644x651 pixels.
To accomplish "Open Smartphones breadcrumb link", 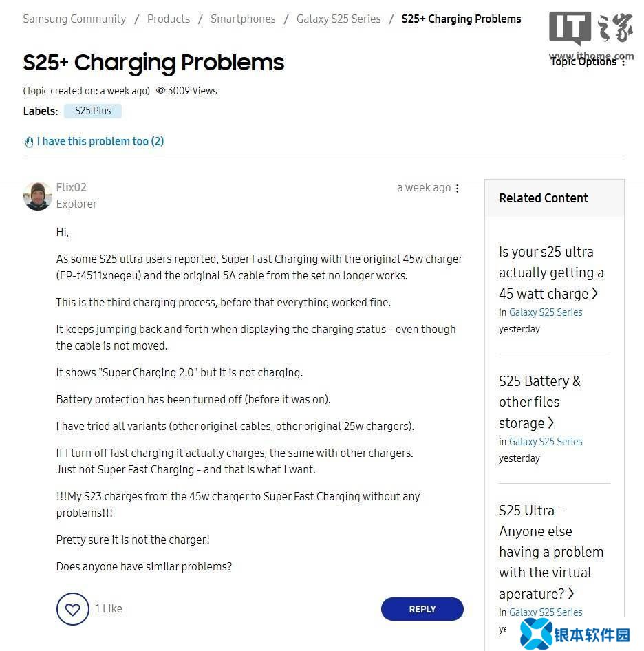I will pyautogui.click(x=243, y=19).
